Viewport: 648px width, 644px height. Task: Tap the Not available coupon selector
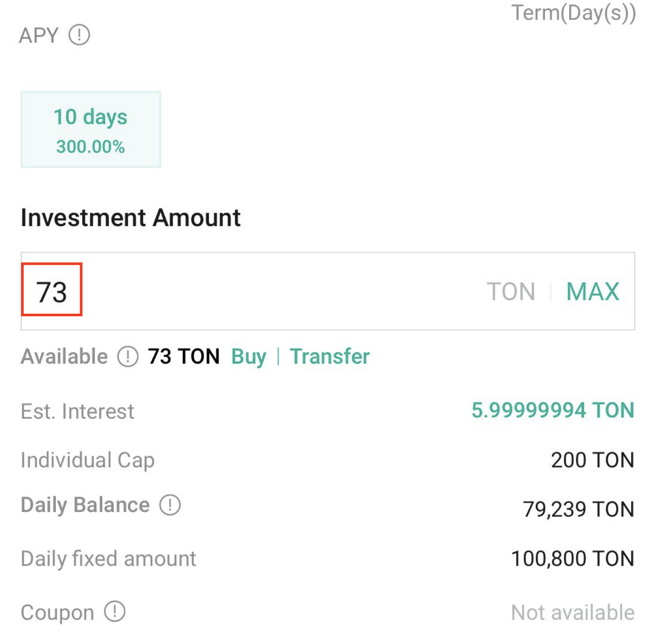572,612
